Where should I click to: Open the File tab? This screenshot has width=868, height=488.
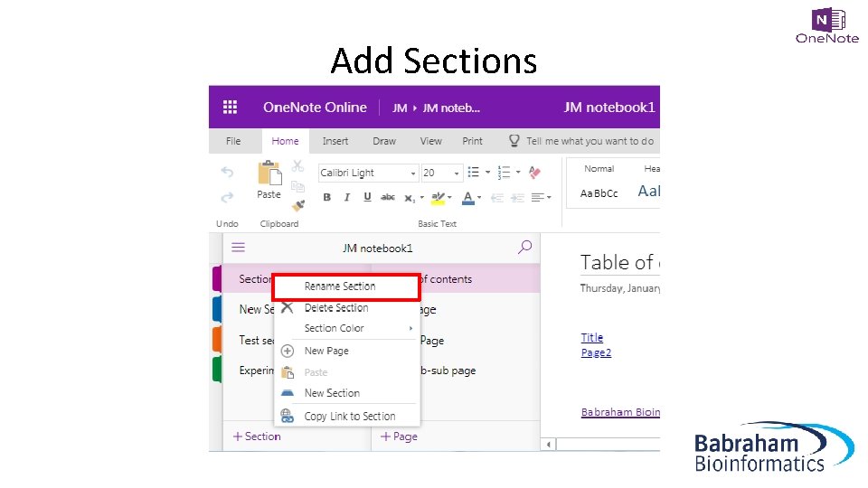(x=233, y=141)
